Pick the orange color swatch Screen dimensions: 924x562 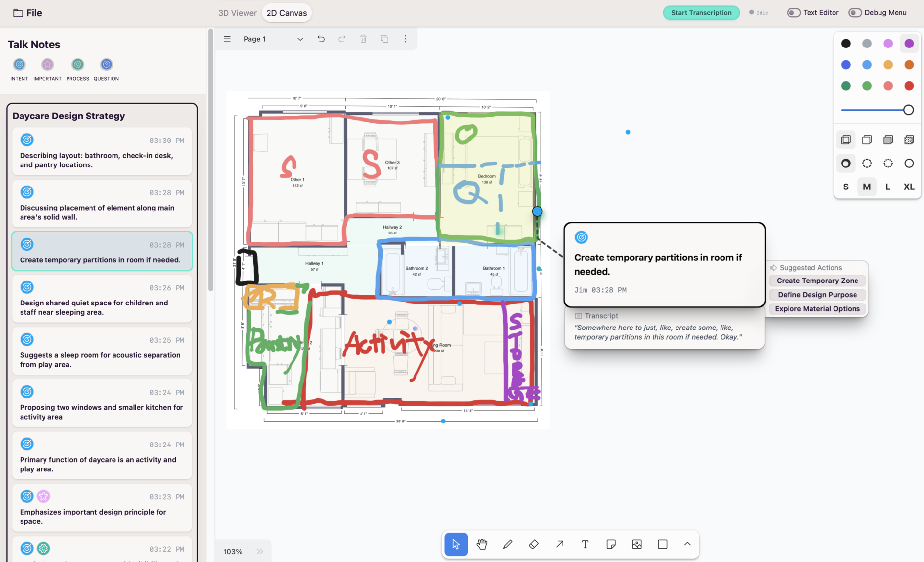click(909, 65)
